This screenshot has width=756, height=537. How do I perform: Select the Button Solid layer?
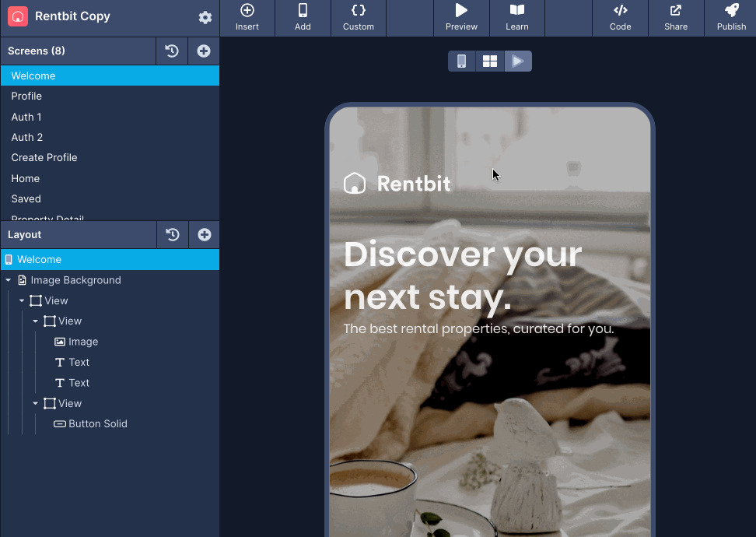[98, 423]
